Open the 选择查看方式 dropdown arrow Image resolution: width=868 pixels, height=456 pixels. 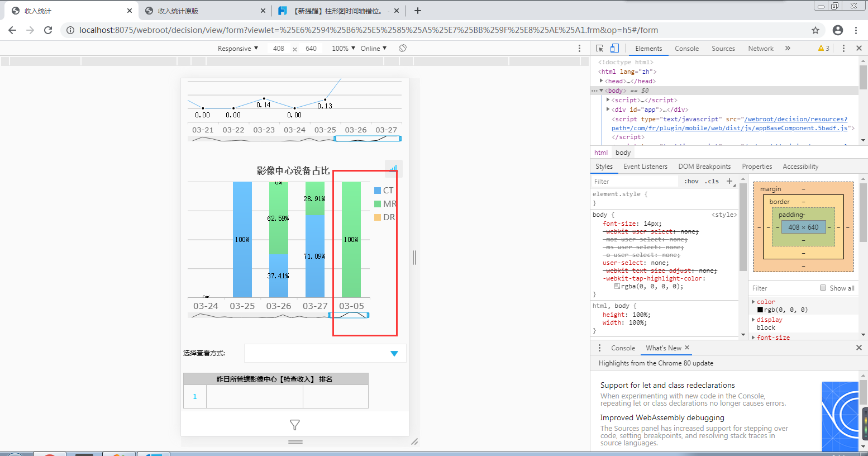coord(394,353)
